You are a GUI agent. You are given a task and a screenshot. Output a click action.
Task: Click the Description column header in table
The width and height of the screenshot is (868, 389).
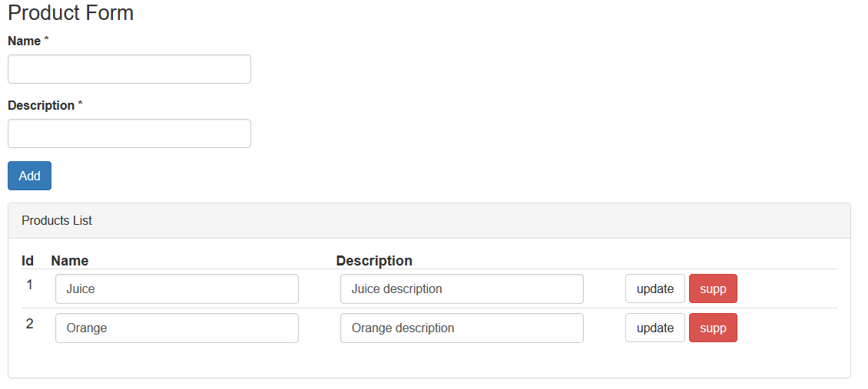[374, 261]
